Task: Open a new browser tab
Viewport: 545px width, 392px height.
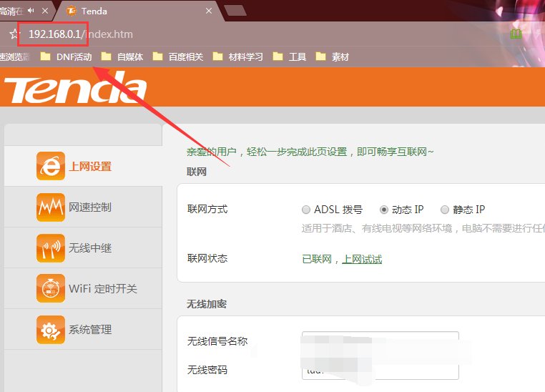Action: tap(235, 11)
